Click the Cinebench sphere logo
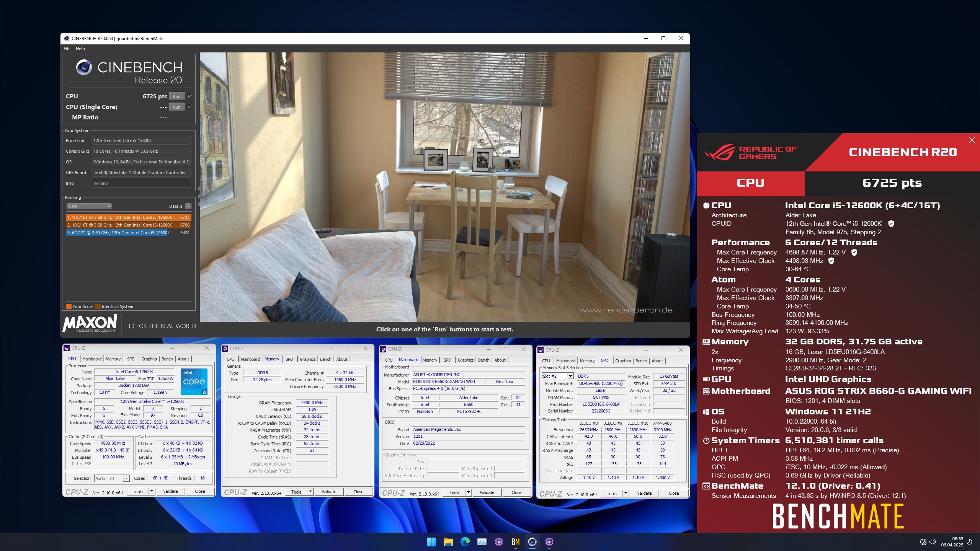980x551 pixels. pyautogui.click(x=84, y=67)
